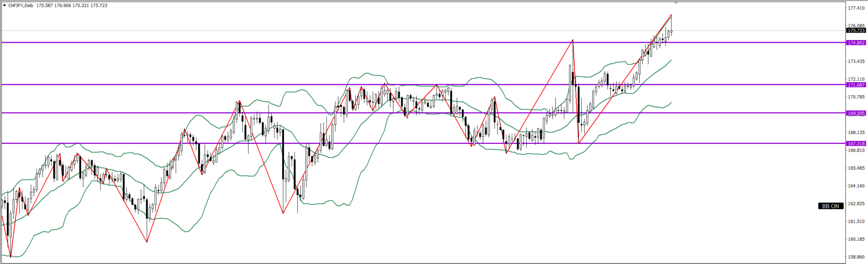Image resolution: width=868 pixels, height=264 pixels.
Task: Click the purple 169.595 level label
Action: (856, 113)
